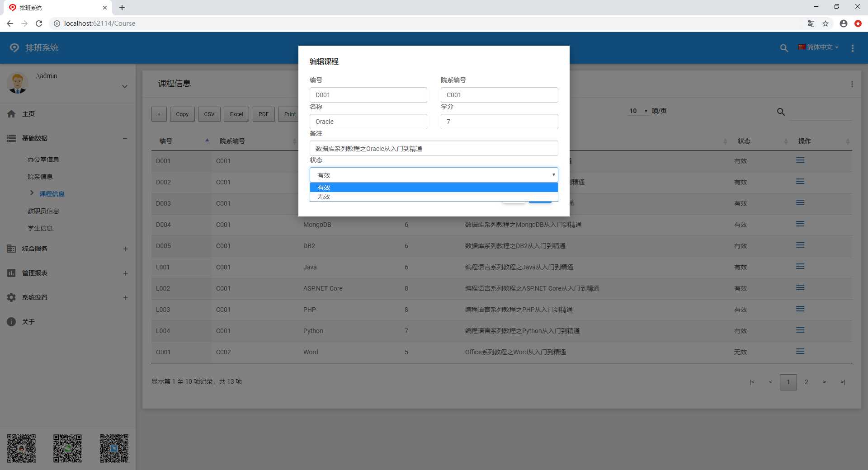Image resolution: width=868 pixels, height=470 pixels.
Task: Open actions menu for row D003
Action: point(800,203)
